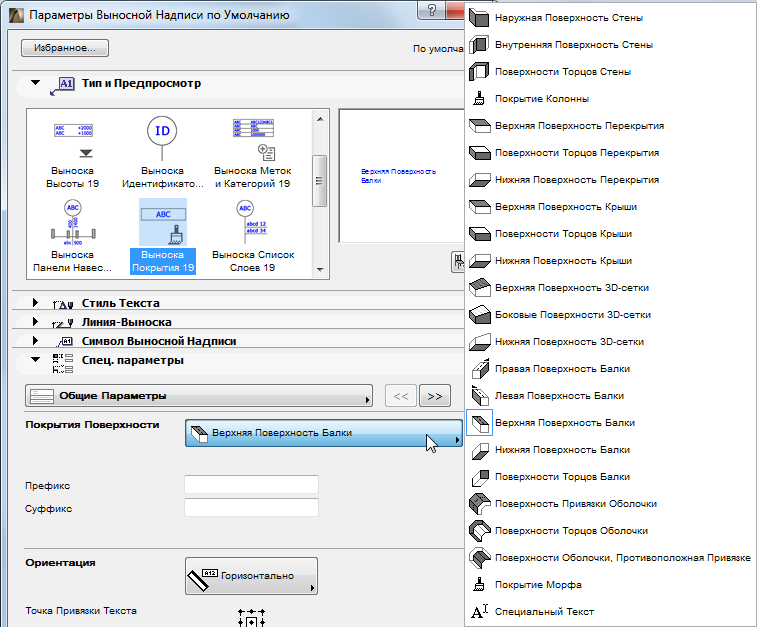The height and width of the screenshot is (627, 757).
Task: Open the Избранное favorites button
Action: pos(65,48)
